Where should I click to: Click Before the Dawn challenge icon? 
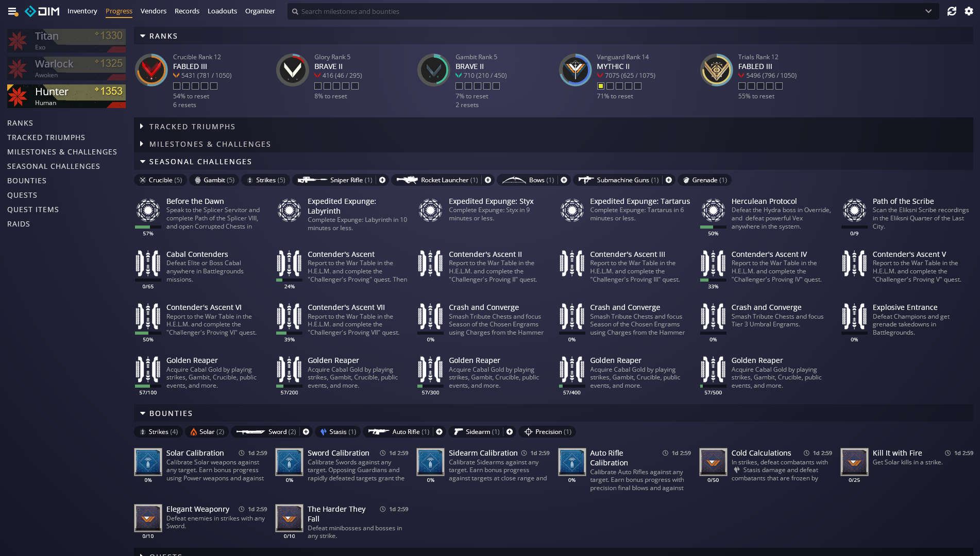148,211
